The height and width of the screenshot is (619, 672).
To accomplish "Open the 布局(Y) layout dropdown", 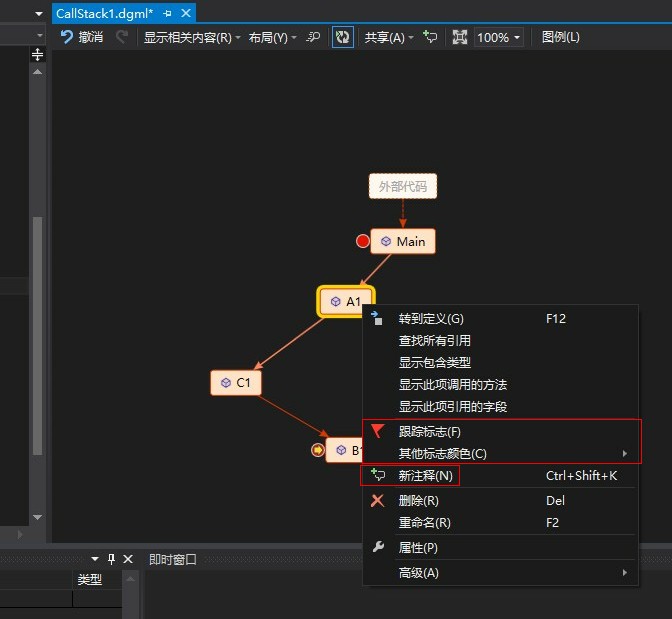I will pos(272,37).
